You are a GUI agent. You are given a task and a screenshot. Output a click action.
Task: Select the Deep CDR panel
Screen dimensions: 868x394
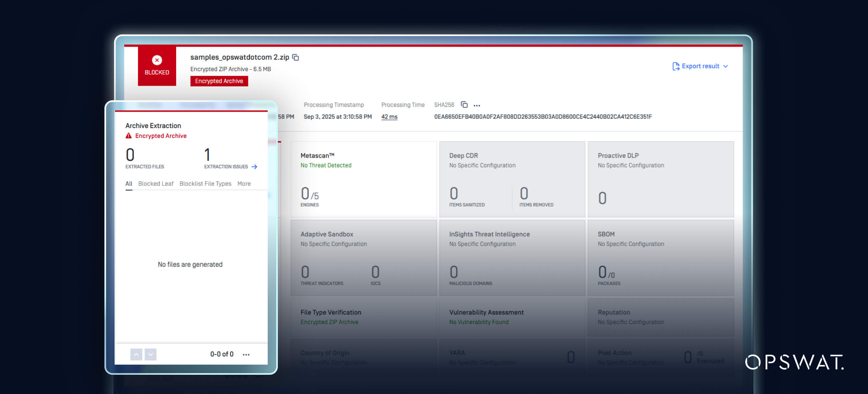click(512, 179)
